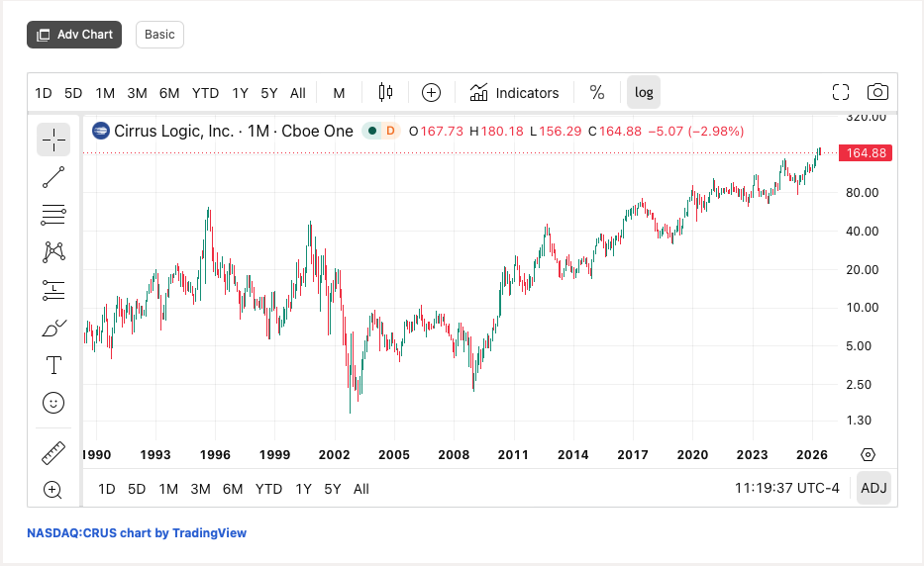Choose 1D in bottom range bar
The height and width of the screenshot is (566, 924).
(107, 489)
